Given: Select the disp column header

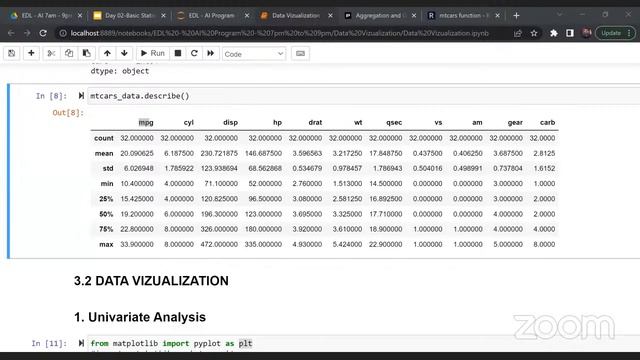Looking at the screenshot, I should [230, 122].
